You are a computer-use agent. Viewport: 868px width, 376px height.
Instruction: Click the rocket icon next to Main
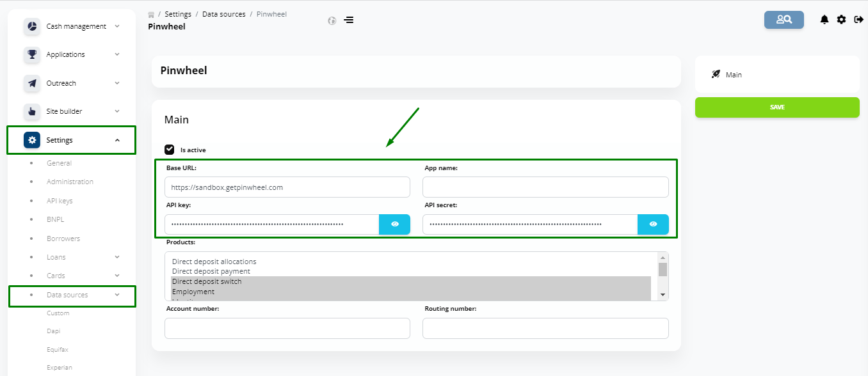click(x=716, y=74)
